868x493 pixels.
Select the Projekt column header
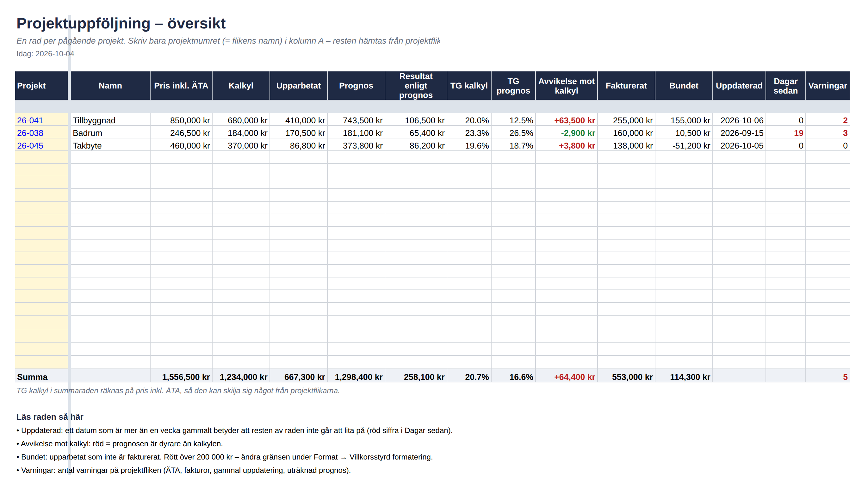click(41, 86)
